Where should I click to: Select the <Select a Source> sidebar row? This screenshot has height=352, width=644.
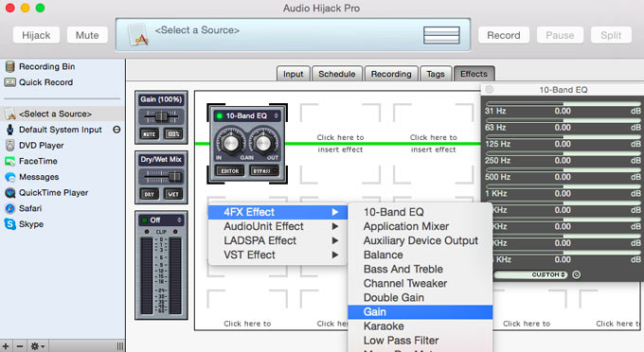click(63, 114)
